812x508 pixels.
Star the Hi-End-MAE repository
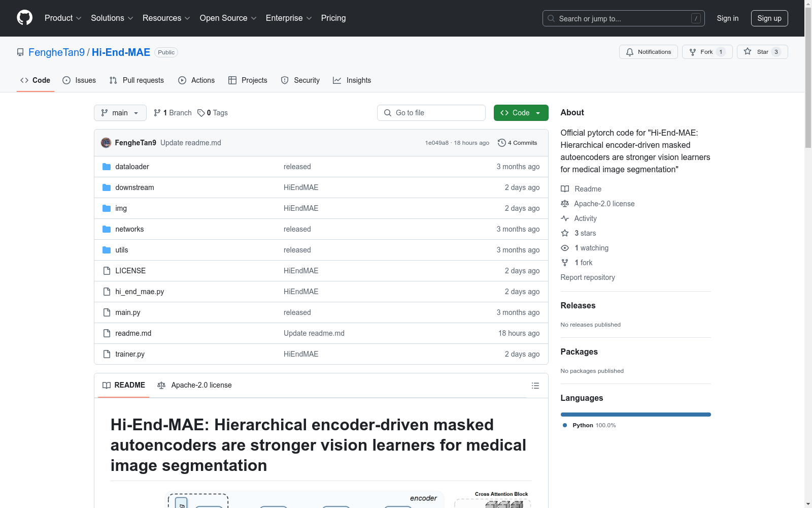click(762, 52)
